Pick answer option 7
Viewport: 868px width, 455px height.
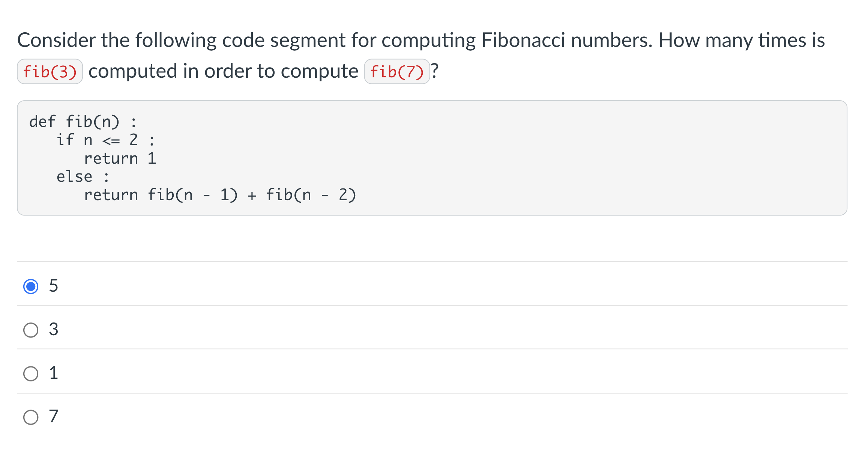[32, 417]
